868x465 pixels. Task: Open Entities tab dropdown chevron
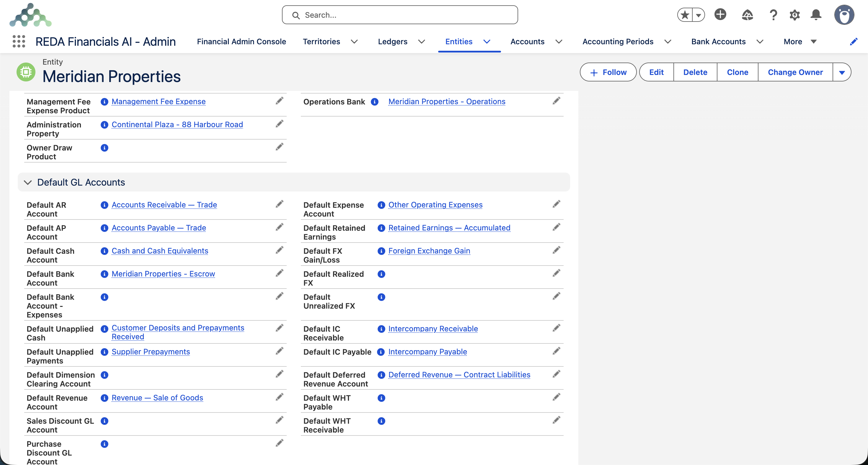(487, 41)
